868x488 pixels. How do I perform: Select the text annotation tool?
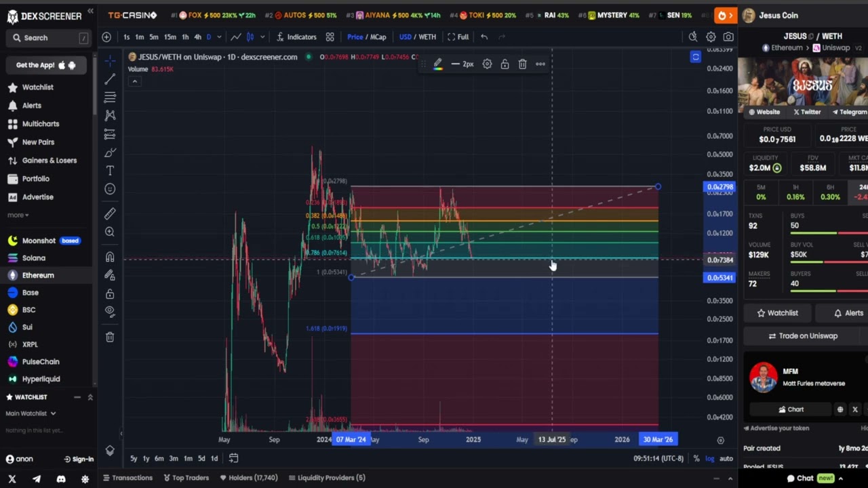click(110, 171)
